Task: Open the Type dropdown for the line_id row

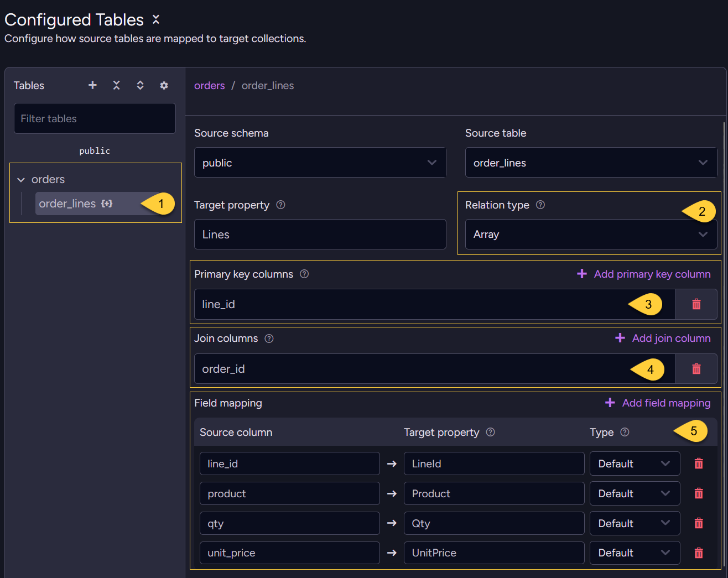Action: point(635,464)
